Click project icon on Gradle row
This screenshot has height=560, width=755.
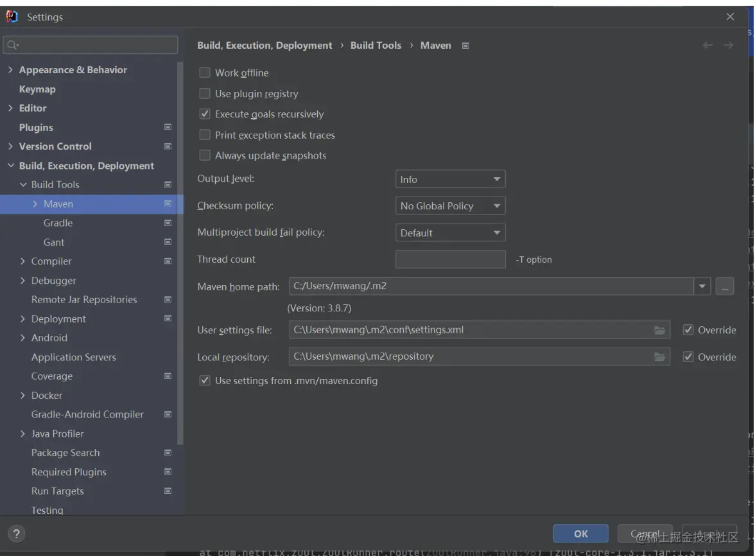(168, 223)
